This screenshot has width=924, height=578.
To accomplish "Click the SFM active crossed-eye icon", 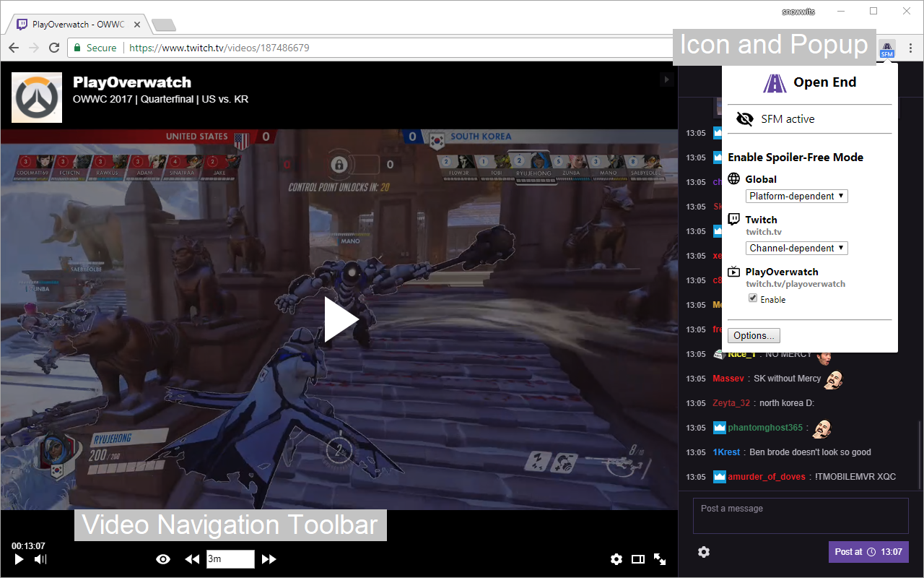I will (x=744, y=119).
